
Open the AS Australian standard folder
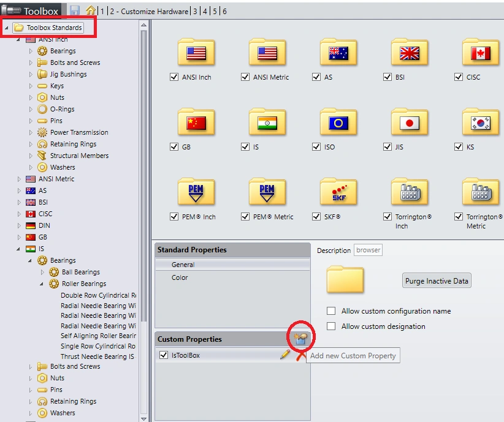click(338, 52)
